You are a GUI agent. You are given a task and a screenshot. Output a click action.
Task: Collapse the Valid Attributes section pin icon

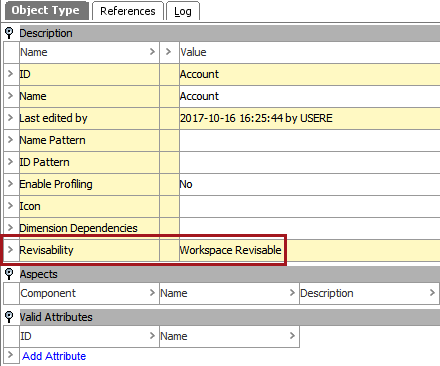tap(9, 317)
